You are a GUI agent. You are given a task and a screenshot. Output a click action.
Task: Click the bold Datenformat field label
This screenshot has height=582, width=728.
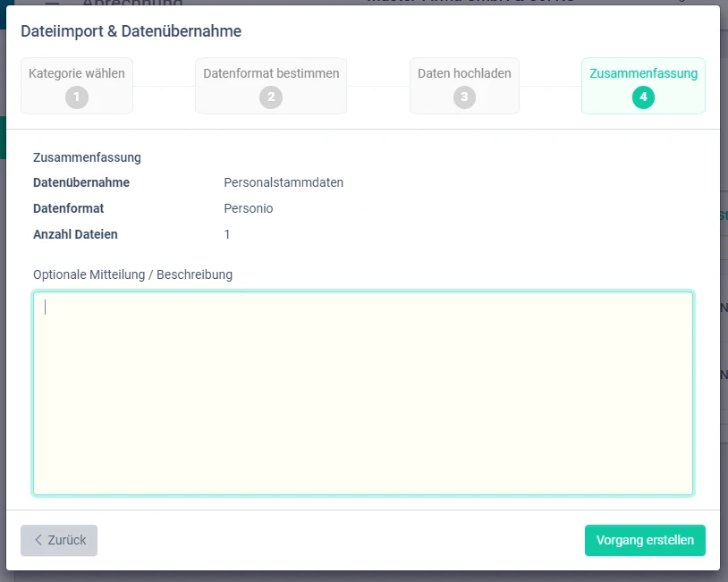(x=69, y=208)
